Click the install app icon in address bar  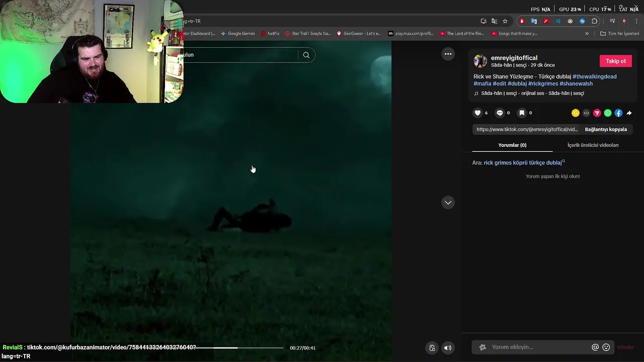484,21
